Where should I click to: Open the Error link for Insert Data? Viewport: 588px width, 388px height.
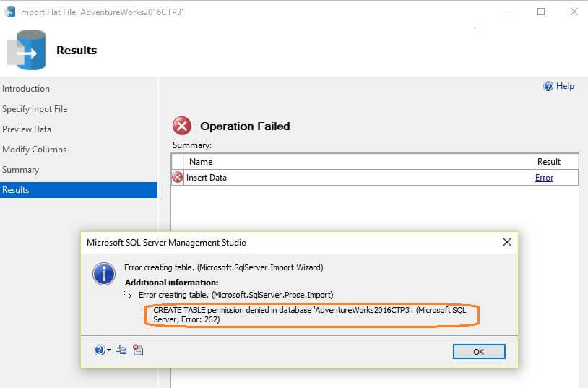(x=544, y=178)
